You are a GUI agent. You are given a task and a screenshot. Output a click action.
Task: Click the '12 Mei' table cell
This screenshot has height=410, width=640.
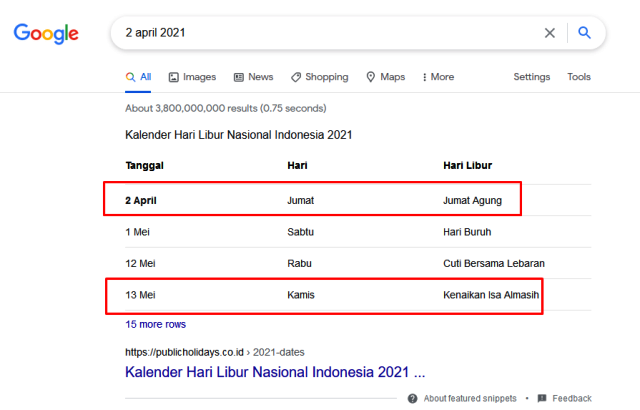(x=140, y=264)
